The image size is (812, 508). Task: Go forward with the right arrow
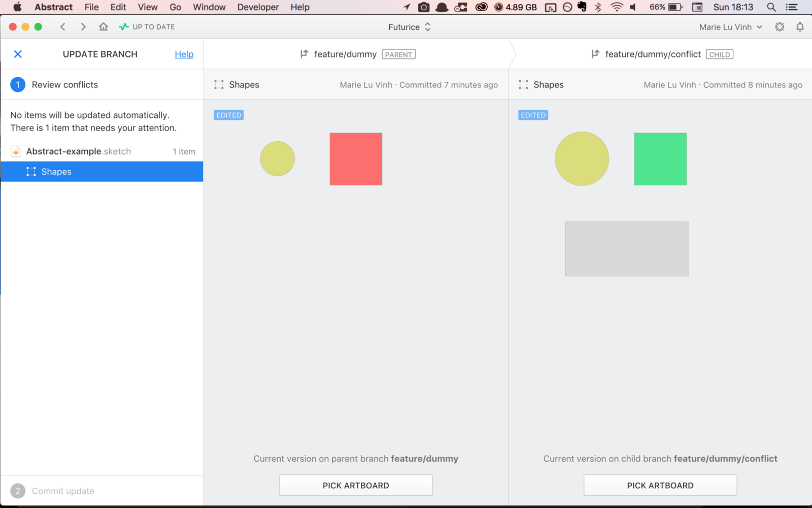[x=83, y=27]
